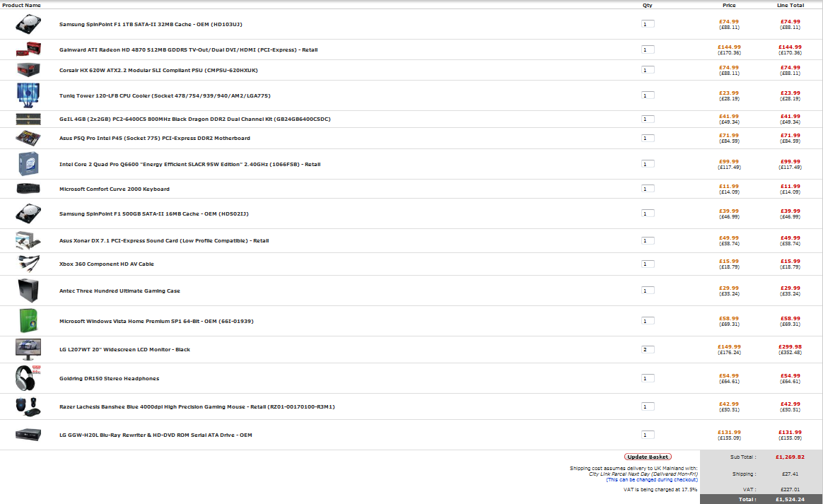This screenshot has width=823, height=504.
Task: Focus quantity field for Comfort Curve keyboard
Action: pos(648,189)
